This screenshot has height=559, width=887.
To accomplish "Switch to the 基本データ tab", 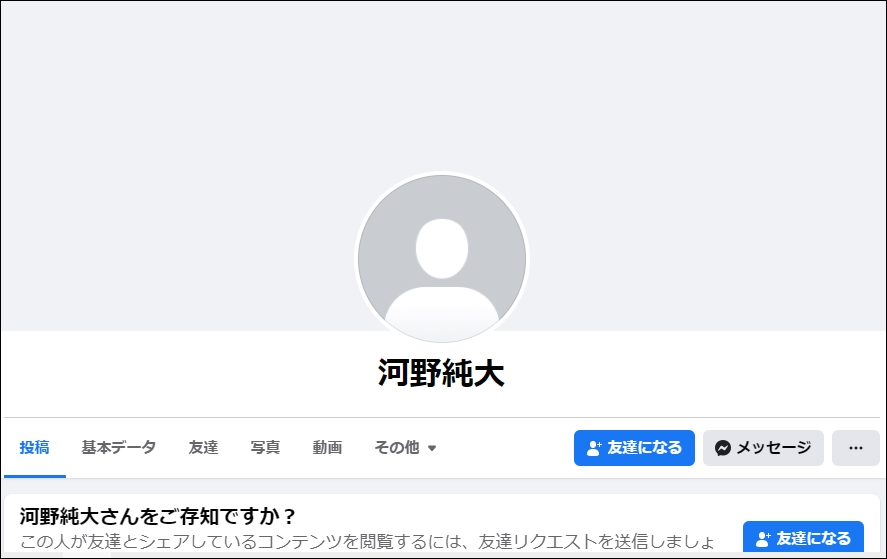I will (x=118, y=448).
